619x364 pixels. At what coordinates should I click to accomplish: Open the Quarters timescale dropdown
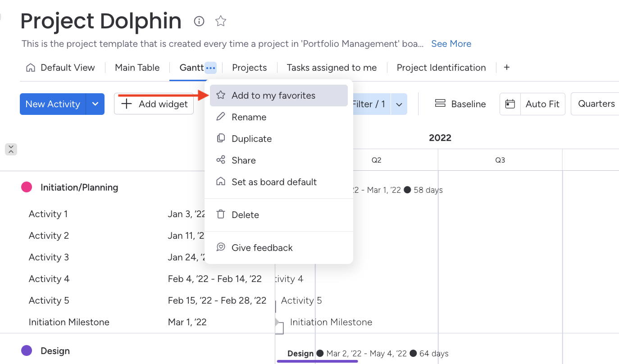pyautogui.click(x=596, y=104)
